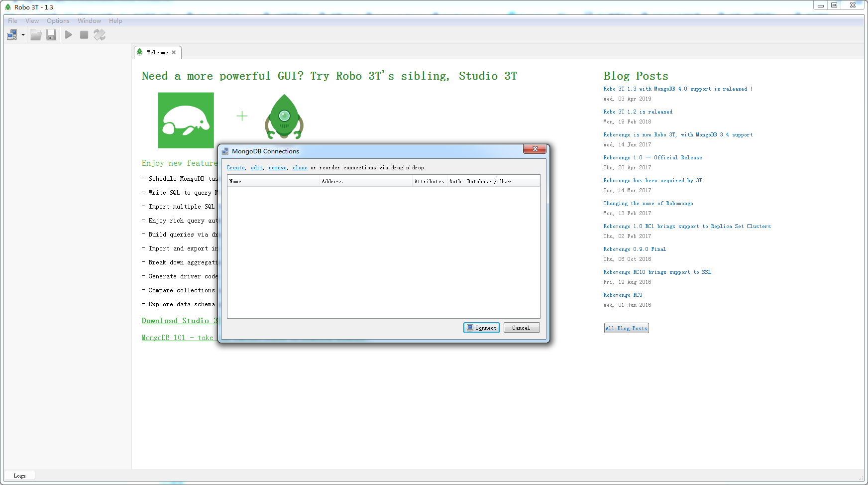Close the Welcome tab

click(174, 52)
